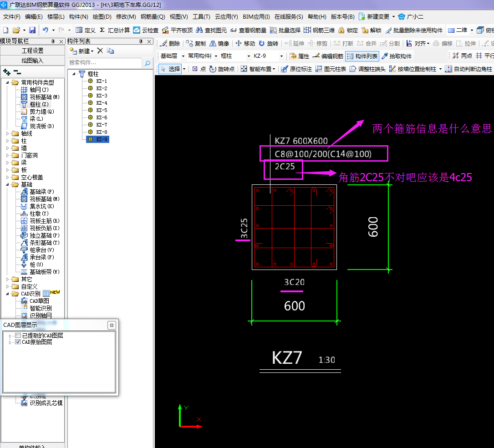Pin the 模块导航栏 panel
494x448 pixels.
53,41
